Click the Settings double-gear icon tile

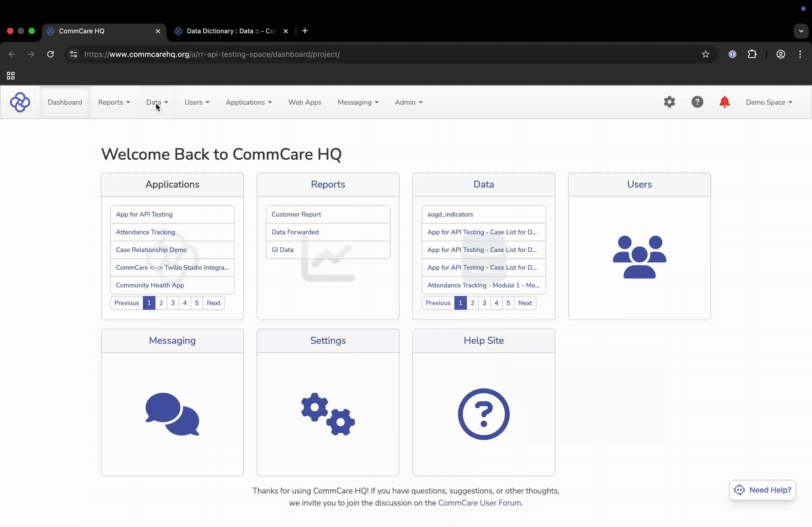pos(328,414)
